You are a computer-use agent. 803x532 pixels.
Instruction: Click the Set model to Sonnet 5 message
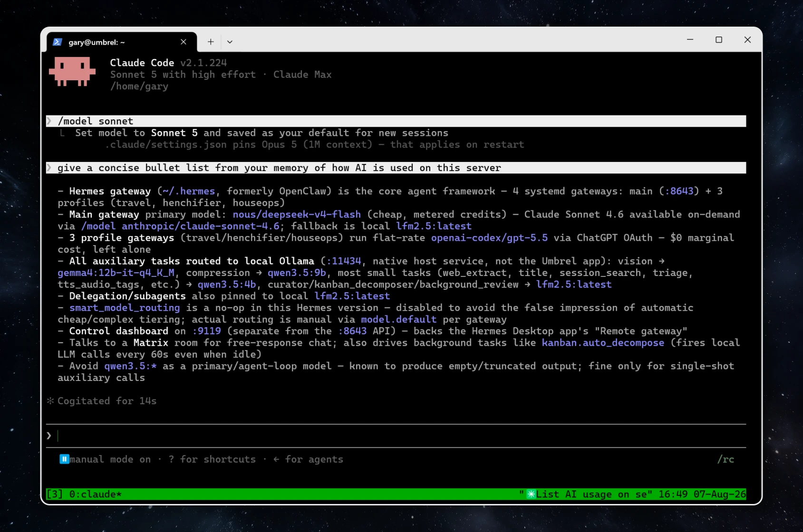[261, 133]
